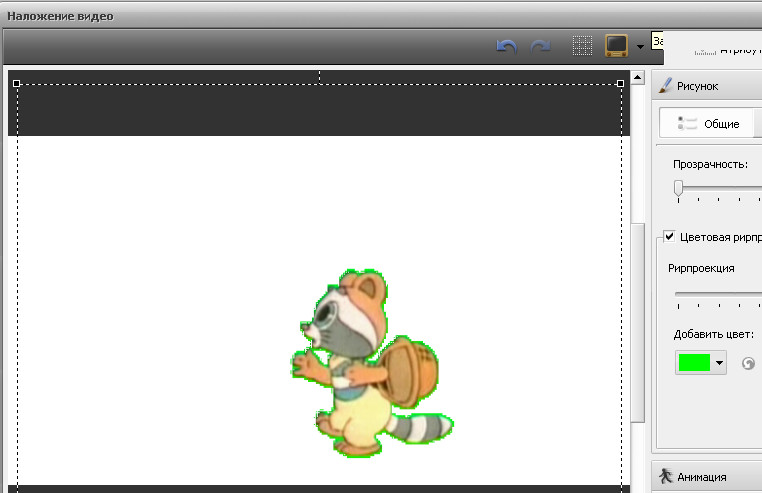Viewport: 762px width, 493px height.
Task: Pick the green color swatch
Action: 694,363
